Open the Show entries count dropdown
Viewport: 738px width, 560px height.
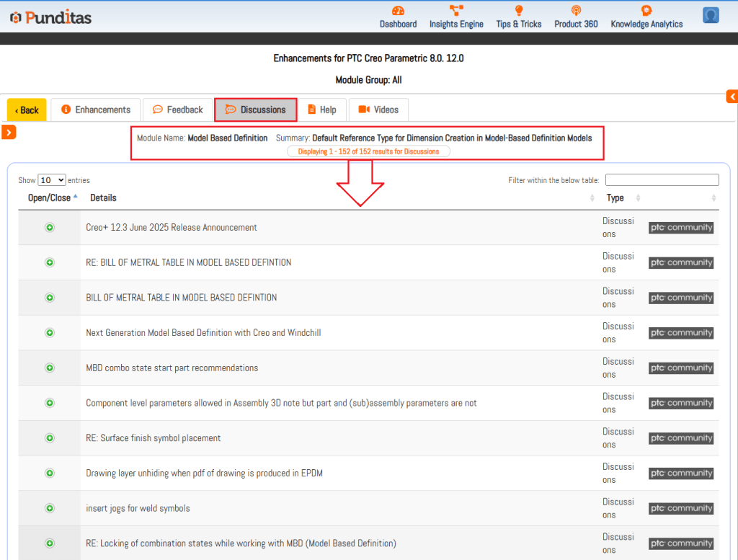point(51,180)
